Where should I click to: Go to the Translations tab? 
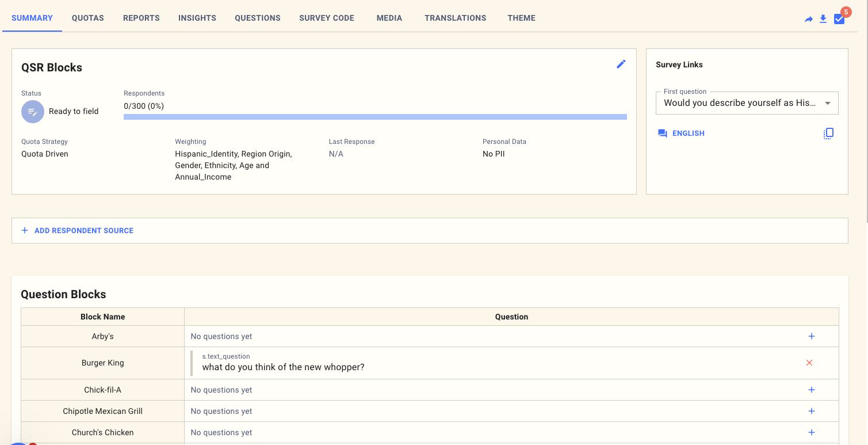click(x=455, y=18)
